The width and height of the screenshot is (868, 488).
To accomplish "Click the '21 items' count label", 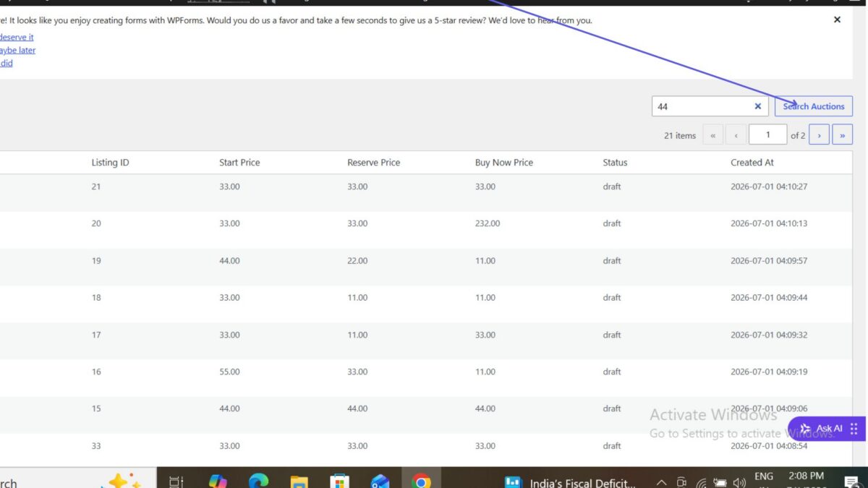I will point(680,135).
